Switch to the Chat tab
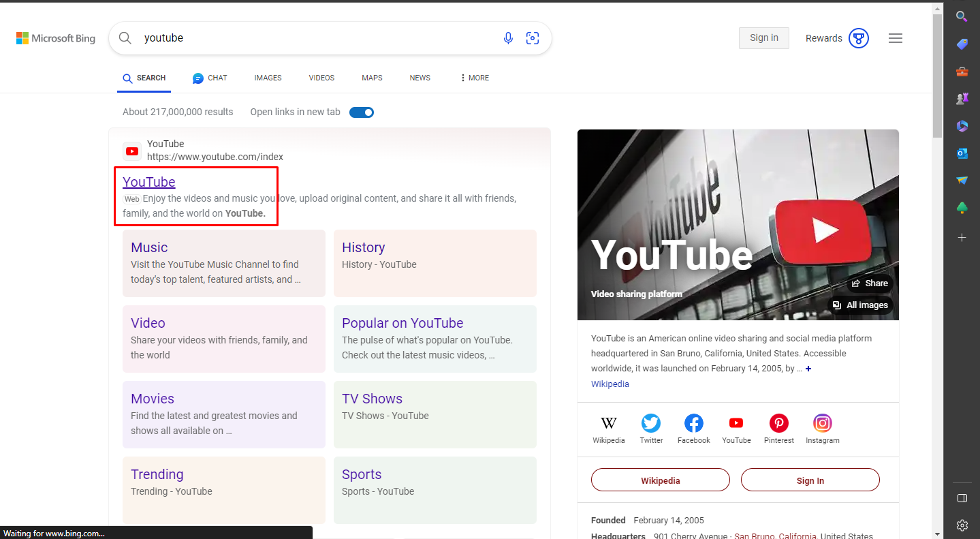 pos(210,78)
